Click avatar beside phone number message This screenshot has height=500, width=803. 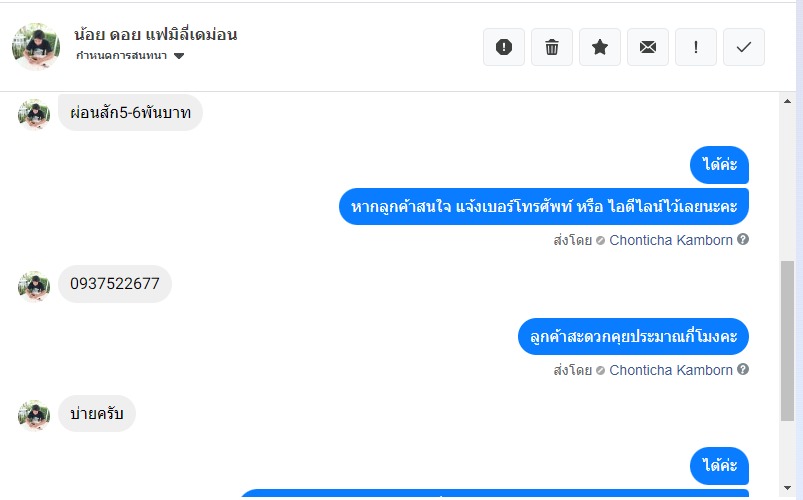(34, 285)
